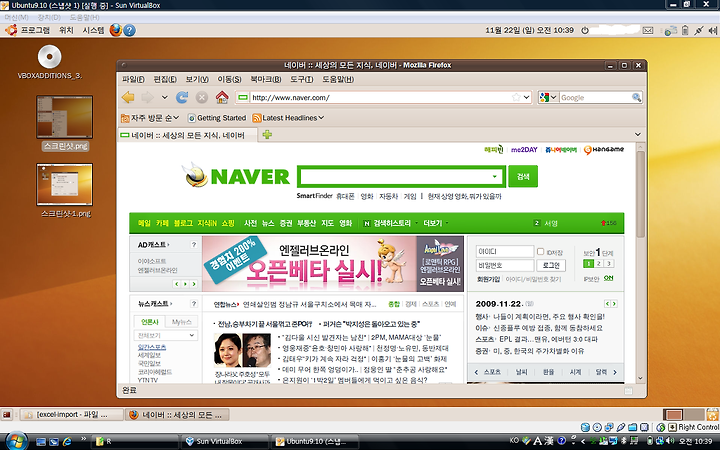Click 엔젤러브온라인 오픈베타 banner
The image size is (720, 450).
point(333,264)
